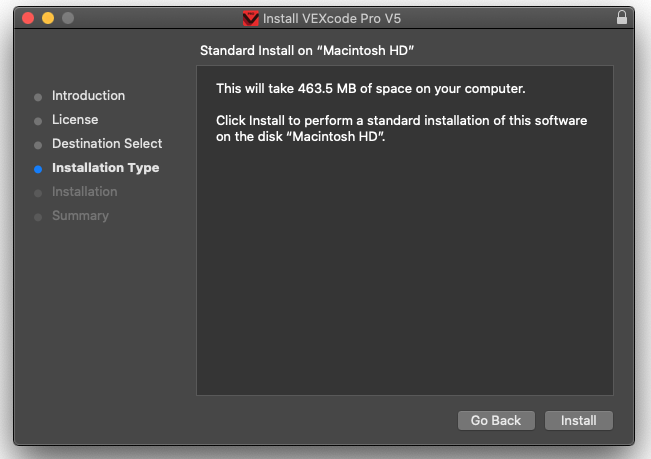The height and width of the screenshot is (459, 651).
Task: Click the dimmed bullet beside Installation
Action: 38,193
